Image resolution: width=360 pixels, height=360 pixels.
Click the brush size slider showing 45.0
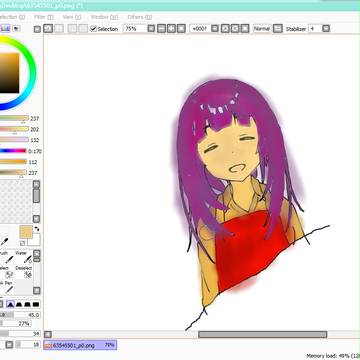pyautogui.click(x=20, y=315)
